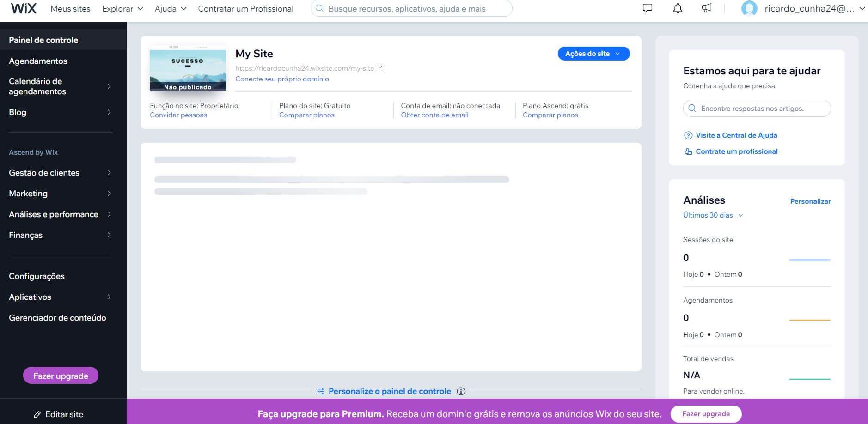Open Contratar um Profissional
The image size is (868, 424).
click(245, 9)
